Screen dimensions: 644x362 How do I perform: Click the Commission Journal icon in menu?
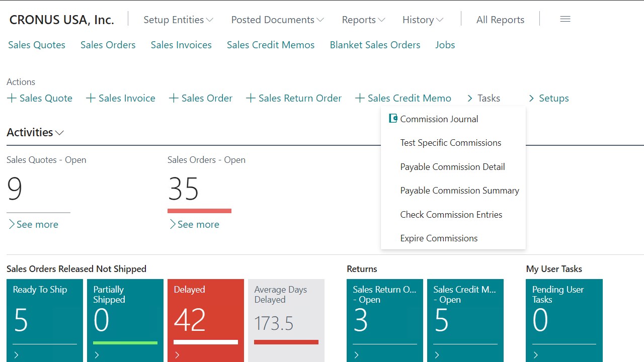(393, 119)
